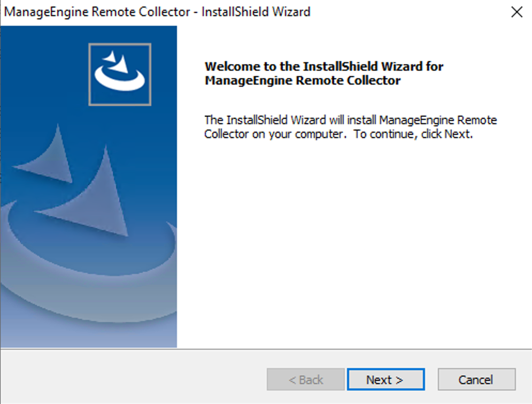The image size is (532, 404).
Task: Click the white arrowheads atop the logo
Action: (x=115, y=60)
